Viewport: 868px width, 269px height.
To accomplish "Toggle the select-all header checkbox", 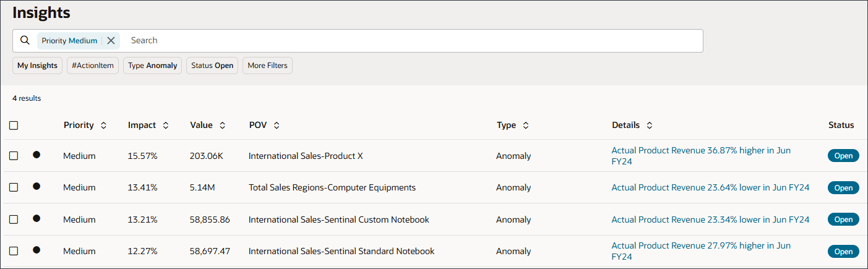I will click(14, 126).
